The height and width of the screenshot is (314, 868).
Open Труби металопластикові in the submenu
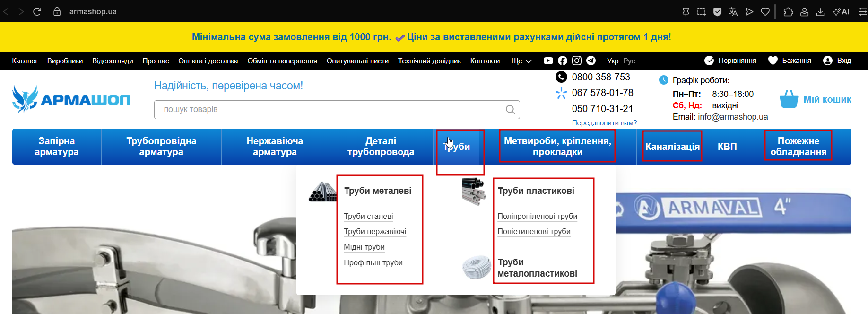(x=537, y=268)
